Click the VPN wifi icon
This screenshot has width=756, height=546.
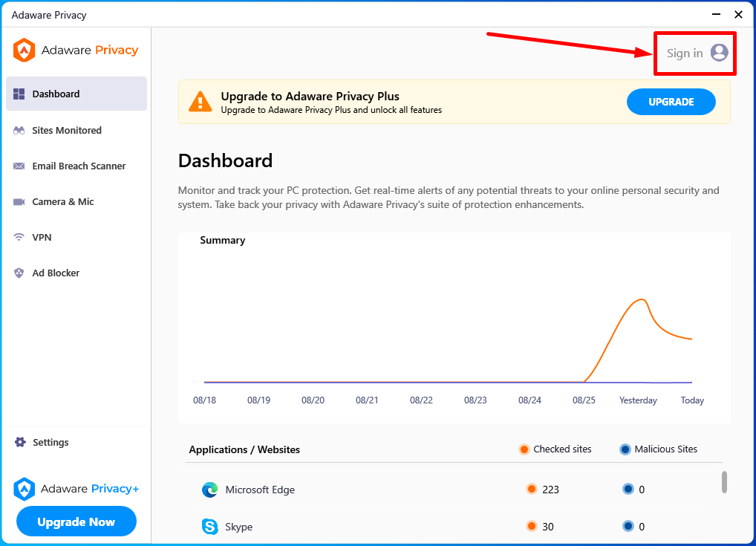[19, 237]
